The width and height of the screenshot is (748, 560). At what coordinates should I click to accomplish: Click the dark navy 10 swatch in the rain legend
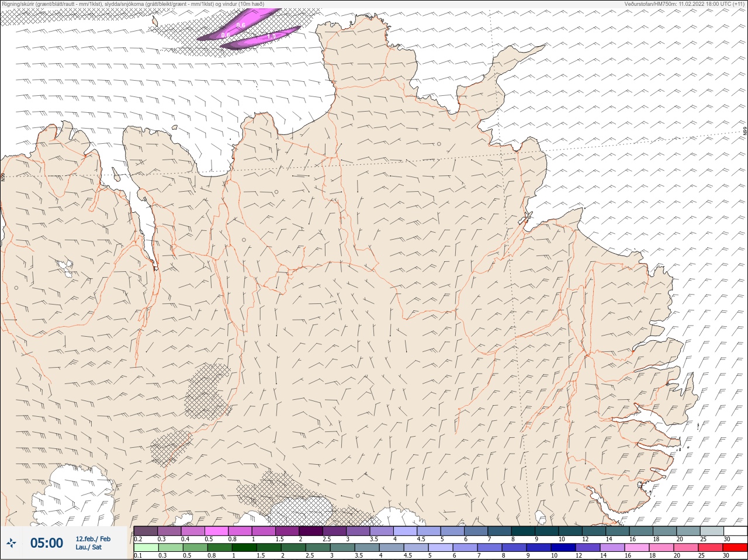click(x=563, y=547)
